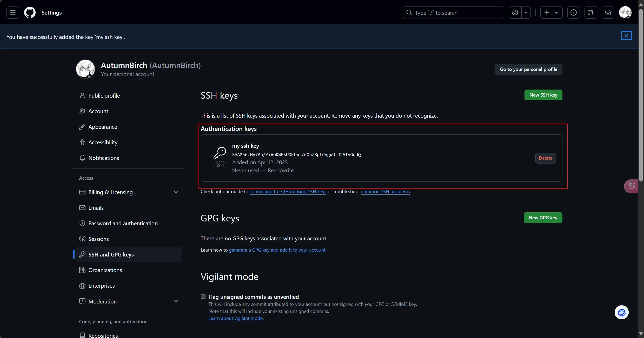
Task: Enable Flag unsigned commits as unverified
Action: tap(203, 296)
